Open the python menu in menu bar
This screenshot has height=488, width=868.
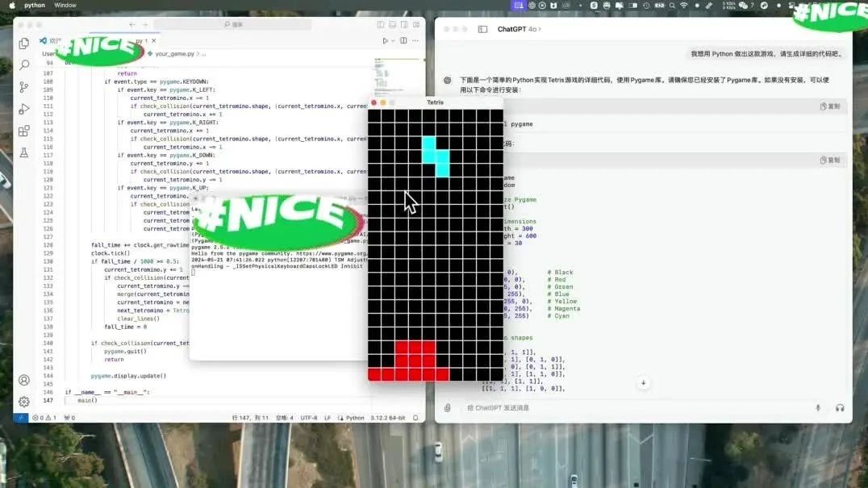pos(35,5)
